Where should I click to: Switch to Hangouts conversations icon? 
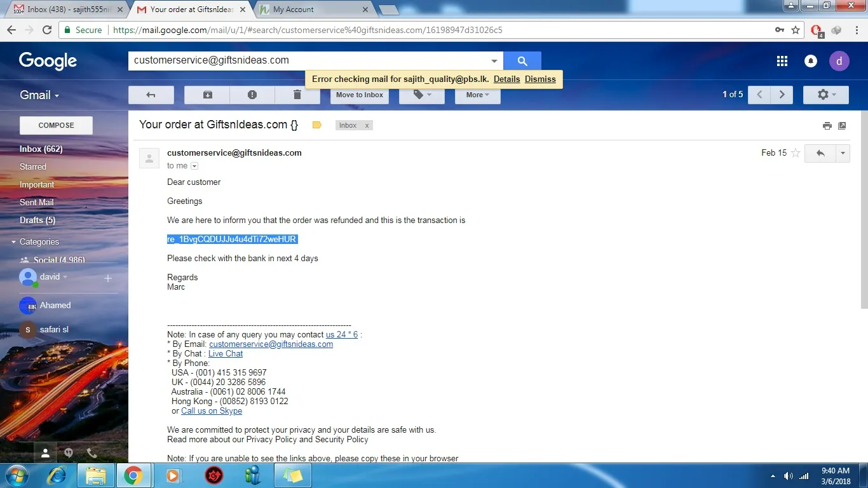[69, 453]
